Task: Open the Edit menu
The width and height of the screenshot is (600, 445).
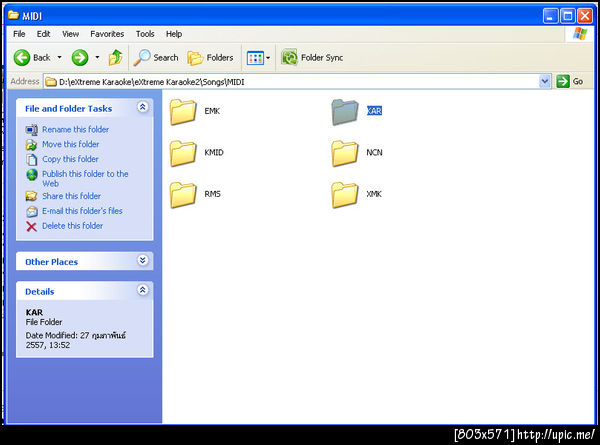Action: 43,34
